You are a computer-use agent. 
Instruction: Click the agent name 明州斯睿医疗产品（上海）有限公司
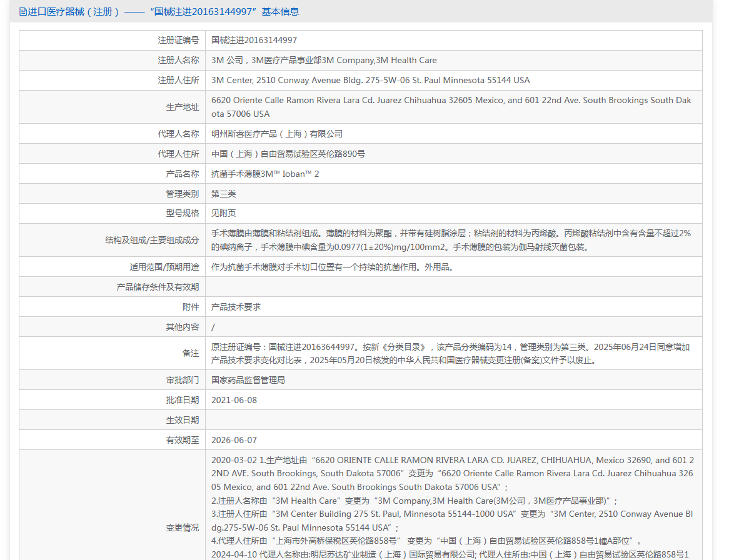tap(277, 134)
